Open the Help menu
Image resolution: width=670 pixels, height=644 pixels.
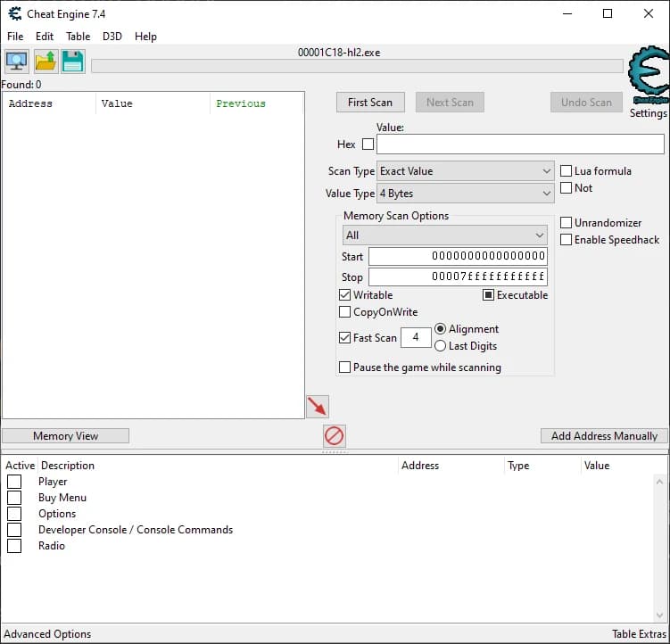[145, 37]
